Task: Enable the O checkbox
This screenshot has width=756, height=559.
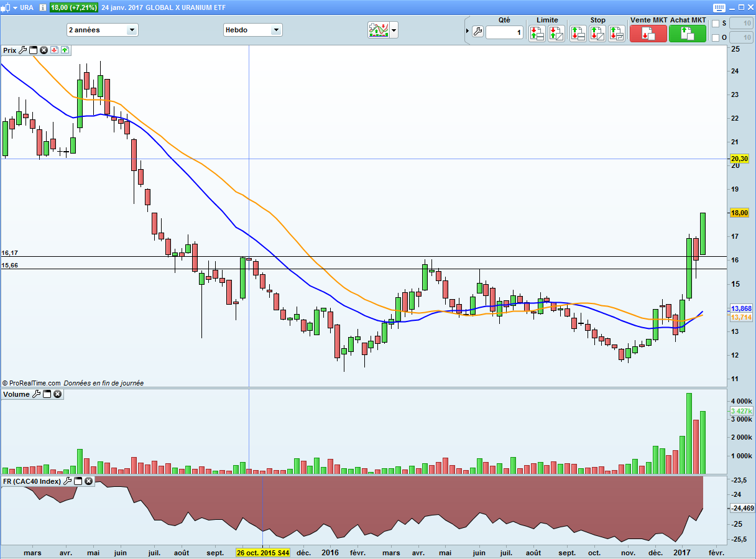Action: click(x=715, y=38)
